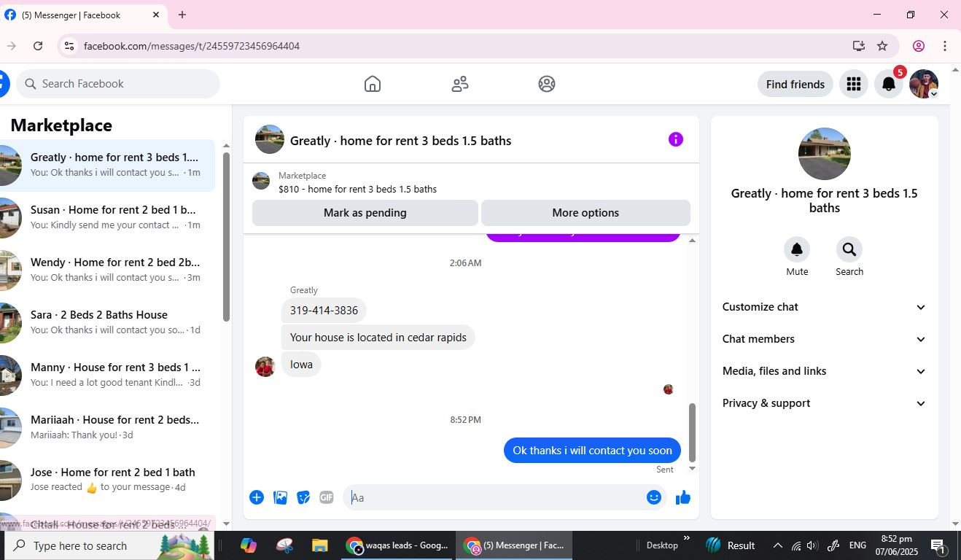Click message 'Your house is located in cedar rapids'
961x560 pixels.
[x=378, y=338]
